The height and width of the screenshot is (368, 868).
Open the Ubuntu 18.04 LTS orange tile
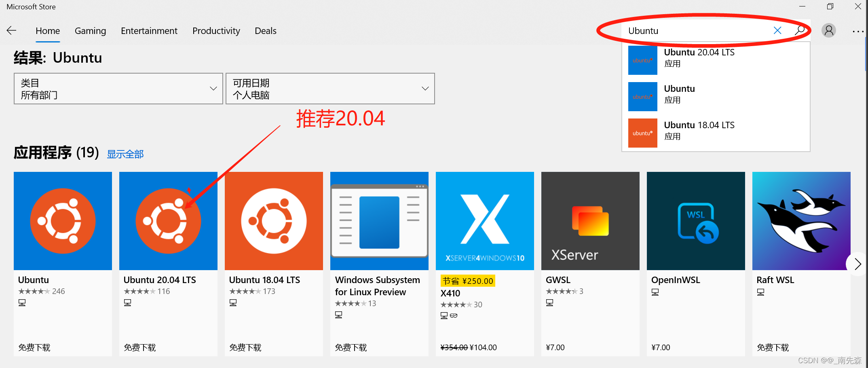(x=274, y=221)
